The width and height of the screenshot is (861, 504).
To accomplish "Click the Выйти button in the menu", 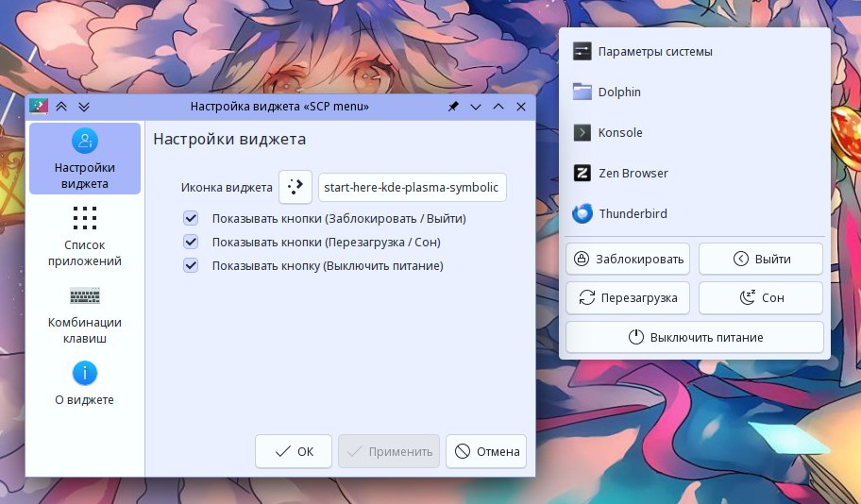I will point(761,259).
